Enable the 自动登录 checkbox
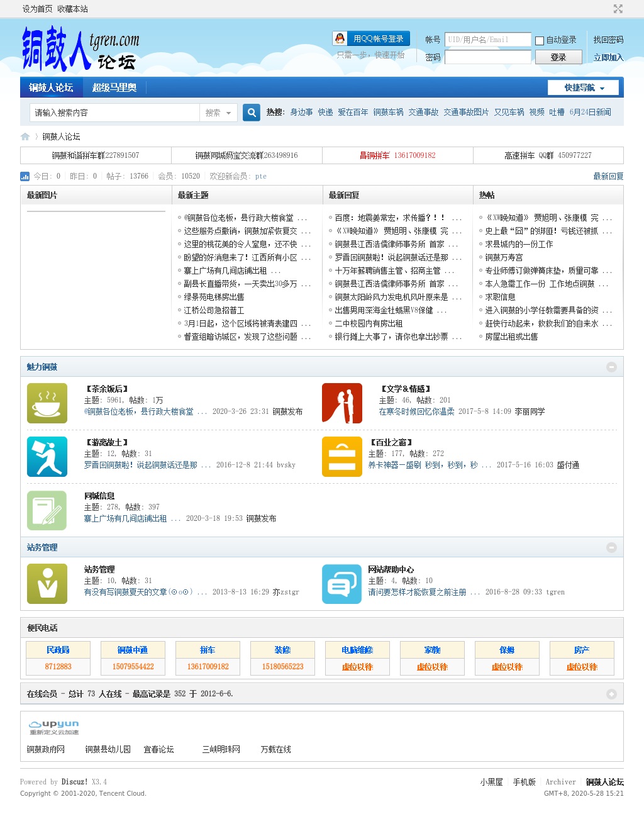644x831 pixels. (540, 40)
